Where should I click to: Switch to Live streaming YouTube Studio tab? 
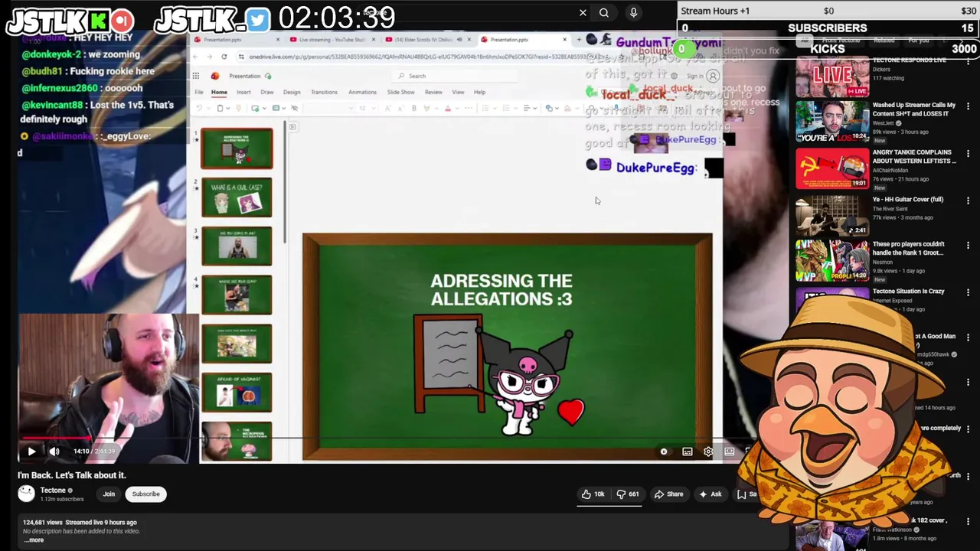coord(332,40)
